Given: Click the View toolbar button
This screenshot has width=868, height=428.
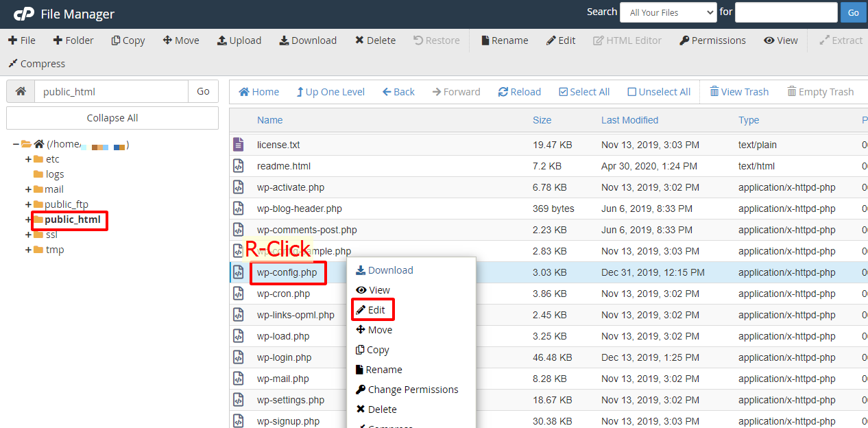Looking at the screenshot, I should pos(781,40).
